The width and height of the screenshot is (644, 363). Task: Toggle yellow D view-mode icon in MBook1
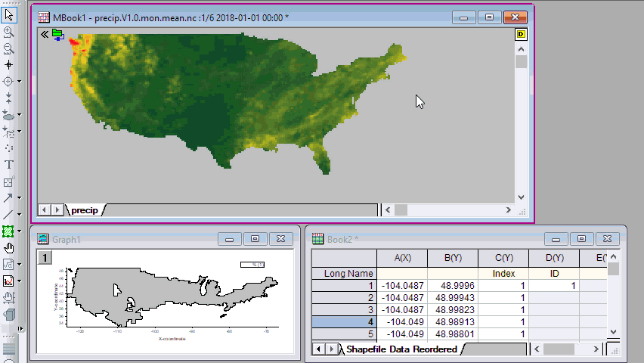[522, 35]
